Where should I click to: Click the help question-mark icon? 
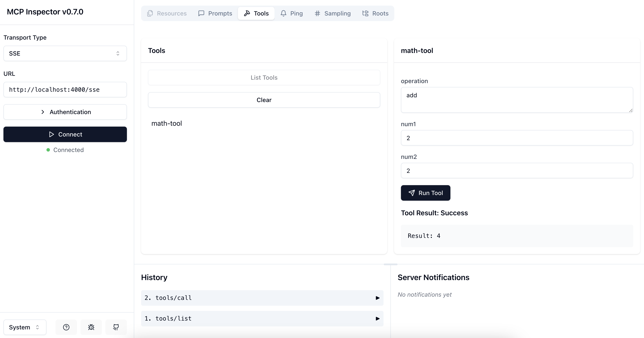(x=66, y=327)
